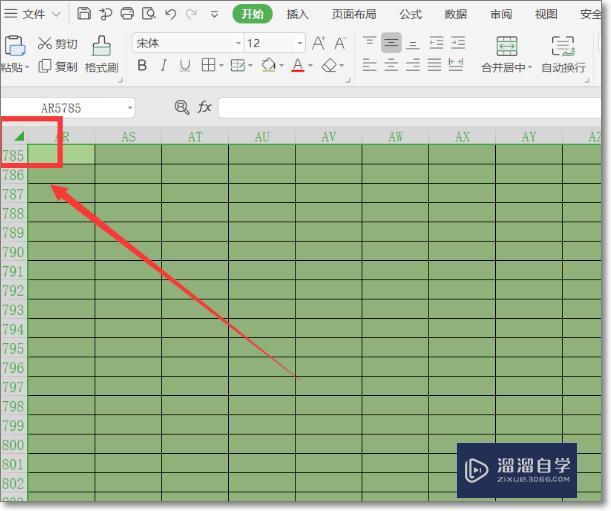611x511 pixels.
Task: Switch to the 页面布局 tab
Action: [354, 14]
